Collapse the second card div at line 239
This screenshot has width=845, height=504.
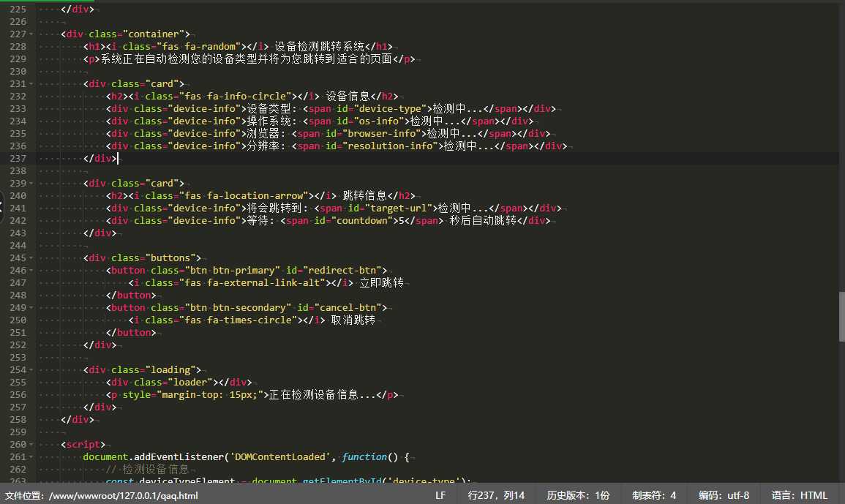point(31,184)
